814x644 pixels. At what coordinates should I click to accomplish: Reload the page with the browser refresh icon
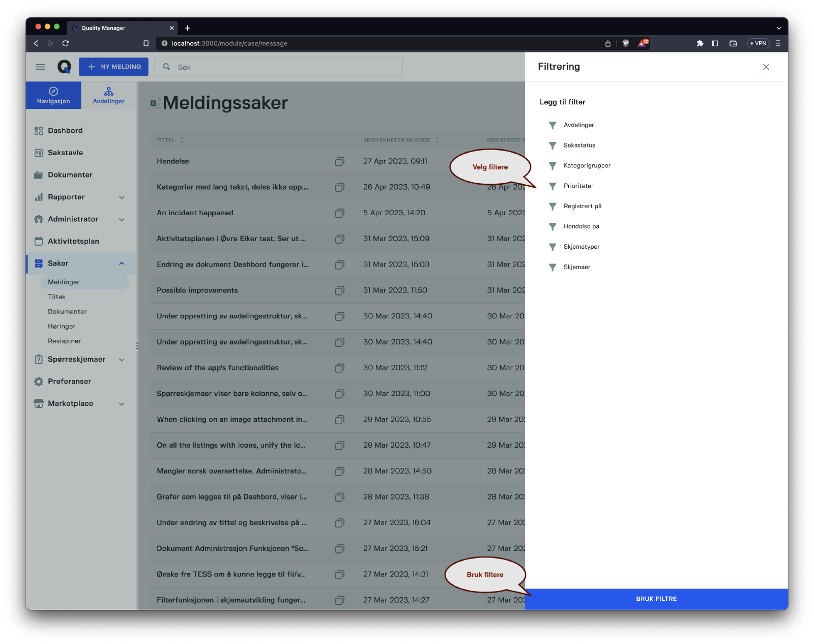(66, 43)
